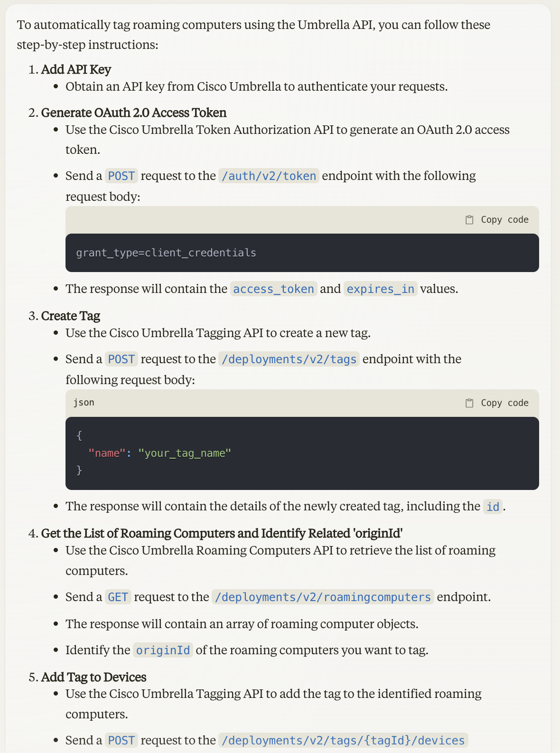Select the GET inline code chip
The image size is (560, 753).
tap(118, 597)
